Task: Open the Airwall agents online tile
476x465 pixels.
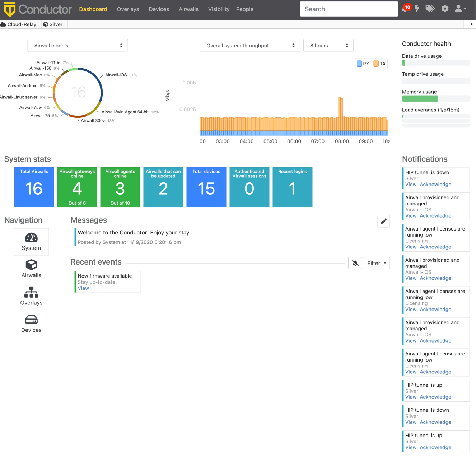Action: point(120,187)
